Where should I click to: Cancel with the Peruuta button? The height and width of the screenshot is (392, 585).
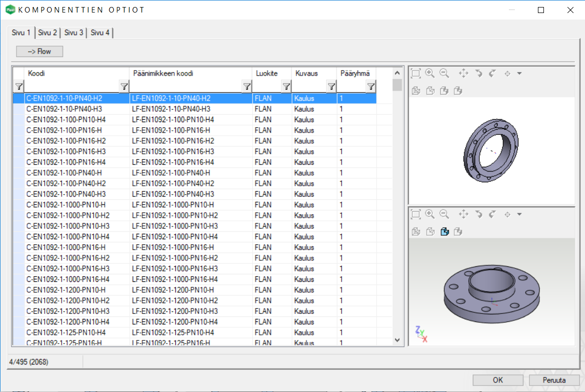[553, 380]
